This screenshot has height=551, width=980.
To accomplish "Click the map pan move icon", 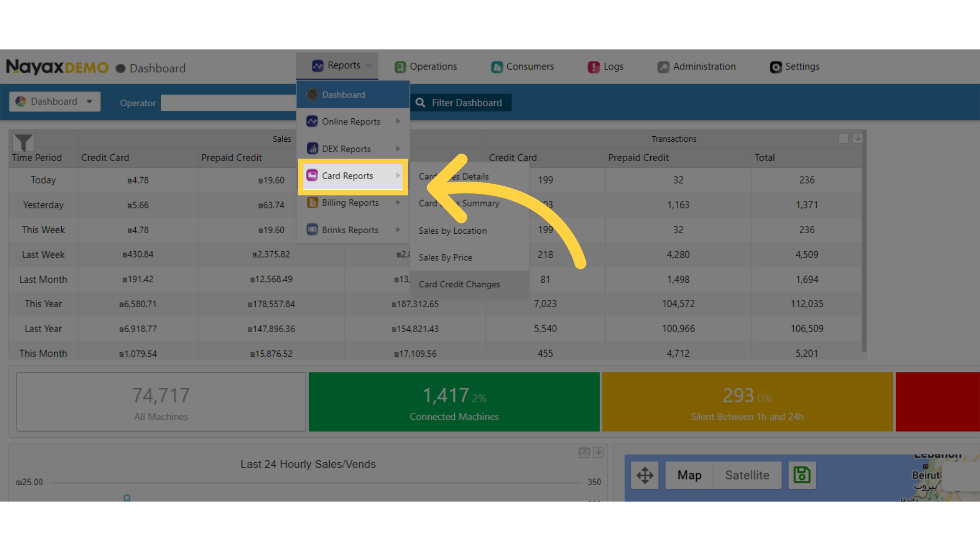I will click(645, 475).
